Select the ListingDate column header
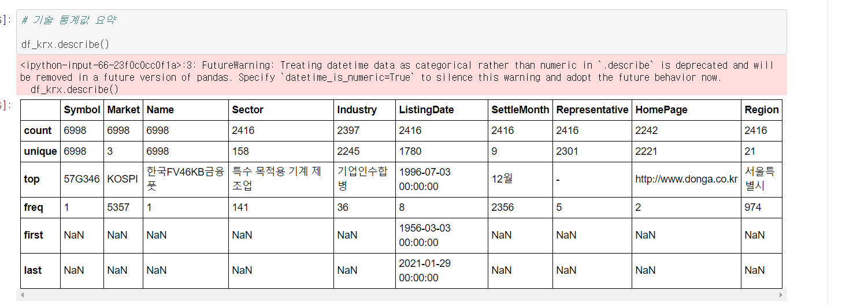868x305 pixels. [442, 110]
